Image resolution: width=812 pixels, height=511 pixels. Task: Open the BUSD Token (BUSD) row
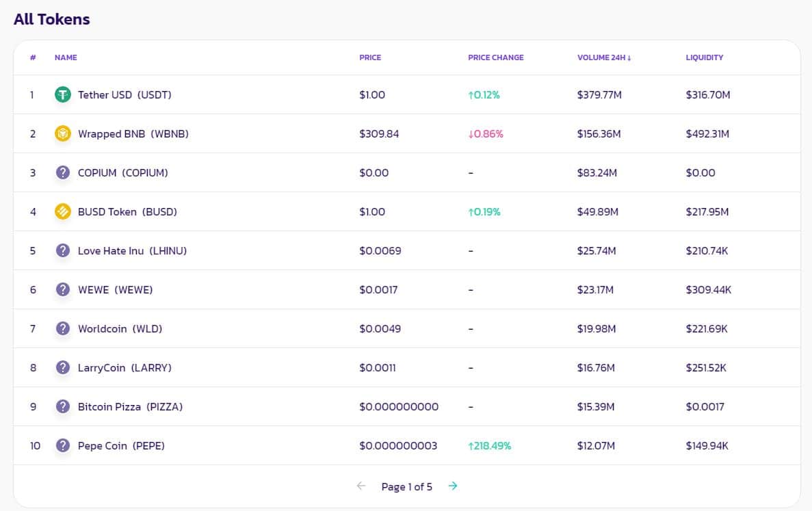[407, 212]
